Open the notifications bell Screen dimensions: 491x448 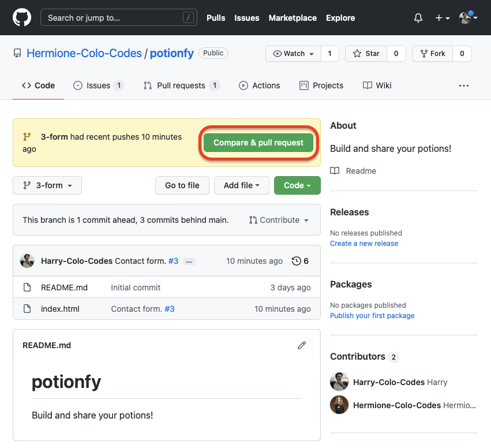coord(418,18)
